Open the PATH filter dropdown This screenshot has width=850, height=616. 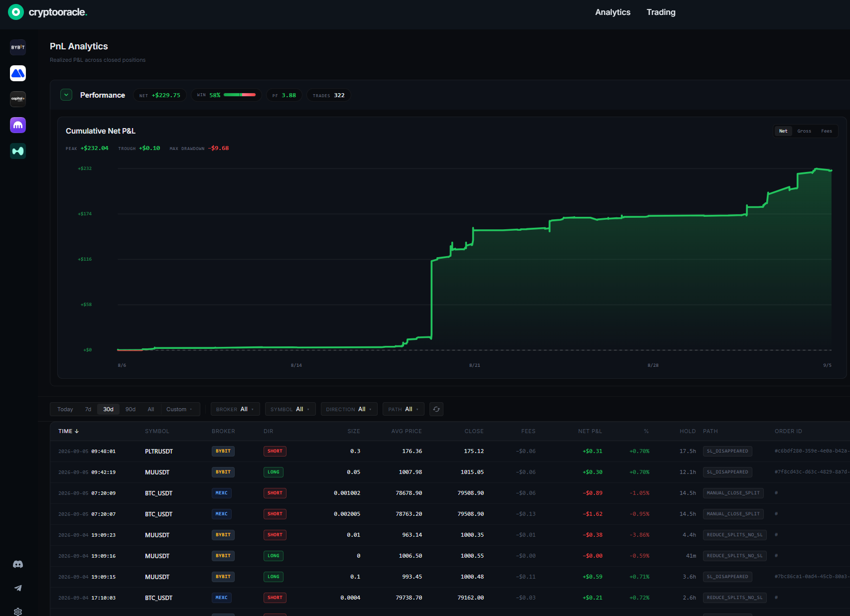pyautogui.click(x=404, y=409)
